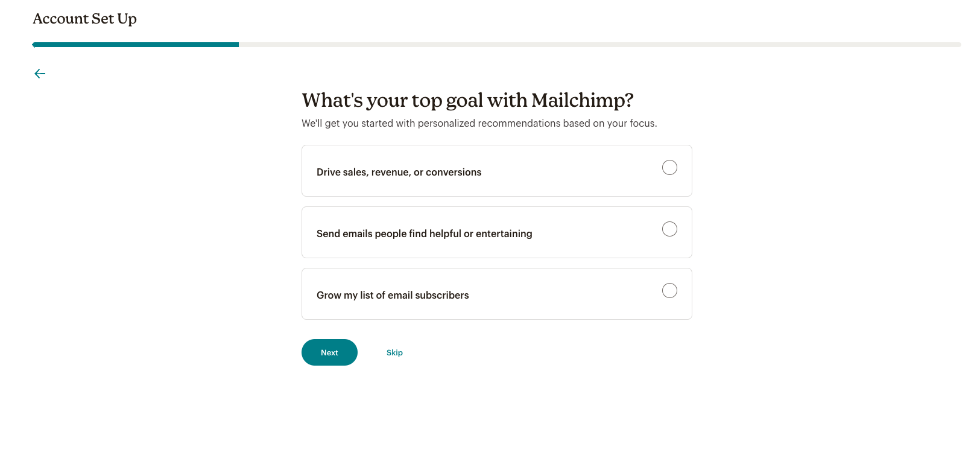Choose the 'Send emails people find helpful' radio circle
This screenshot has height=470, width=980.
pyautogui.click(x=669, y=229)
